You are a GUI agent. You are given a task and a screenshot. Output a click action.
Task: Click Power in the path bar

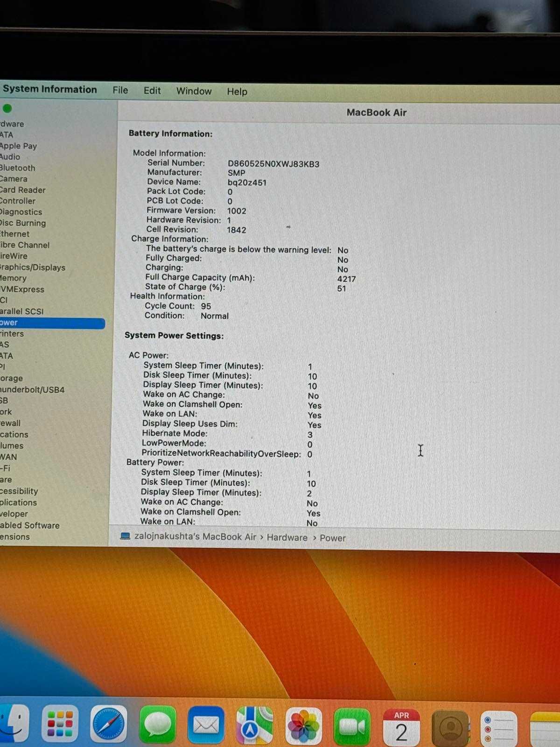pos(333,538)
